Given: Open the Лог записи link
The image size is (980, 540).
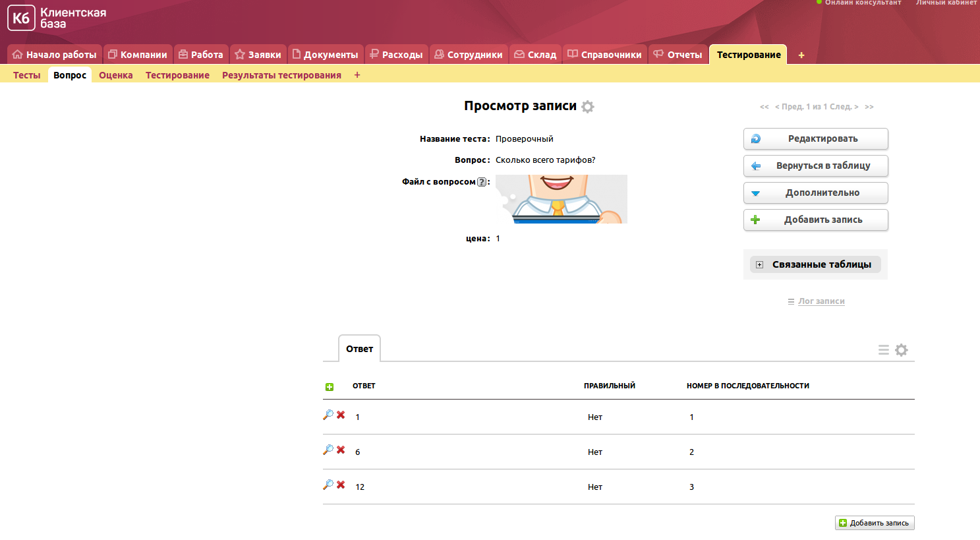Looking at the screenshot, I should click(x=821, y=301).
